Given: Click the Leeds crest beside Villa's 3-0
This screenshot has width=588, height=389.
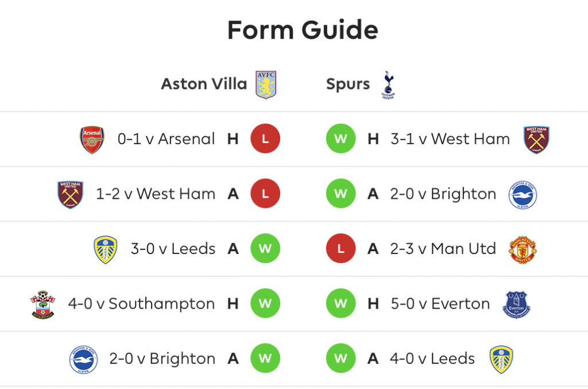Looking at the screenshot, I should (x=106, y=250).
